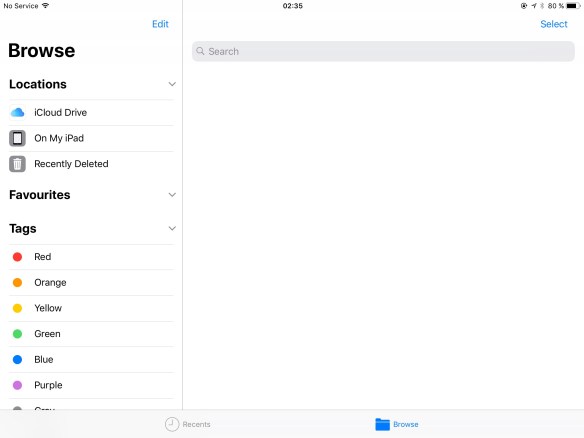The image size is (584, 438).
Task: Tap the location services arrow icon
Action: coord(534,6)
